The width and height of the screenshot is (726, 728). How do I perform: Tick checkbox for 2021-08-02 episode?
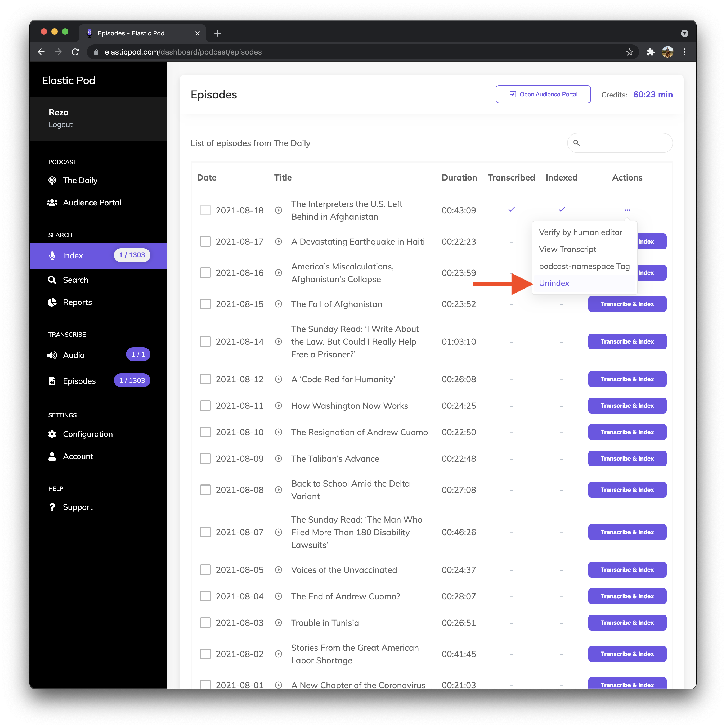click(x=205, y=654)
